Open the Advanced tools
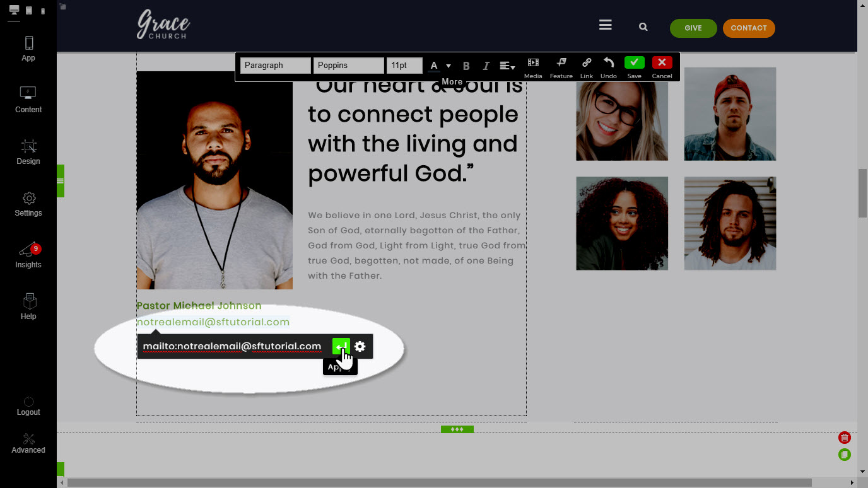The height and width of the screenshot is (488, 868). coord(28,443)
